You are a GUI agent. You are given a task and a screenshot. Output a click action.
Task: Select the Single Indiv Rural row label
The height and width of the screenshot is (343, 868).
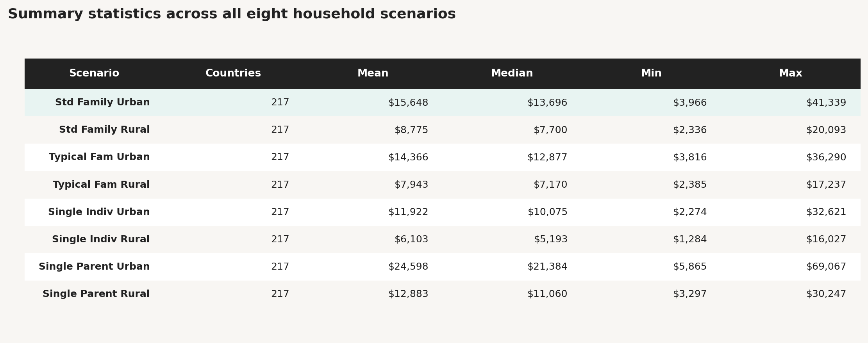tap(101, 239)
